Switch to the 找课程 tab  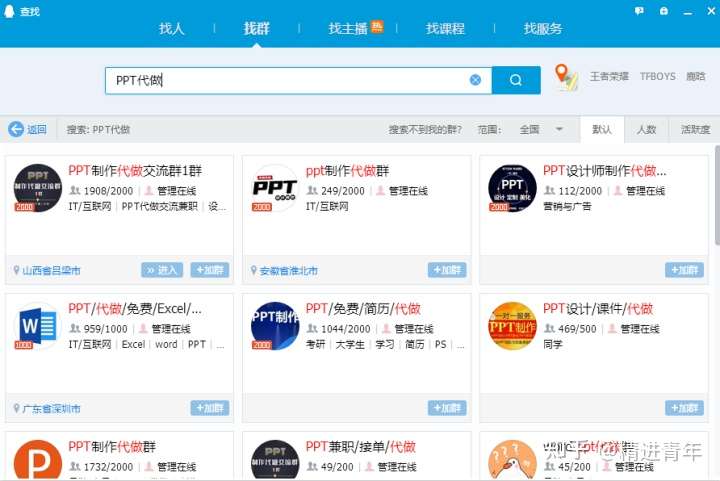coord(445,28)
